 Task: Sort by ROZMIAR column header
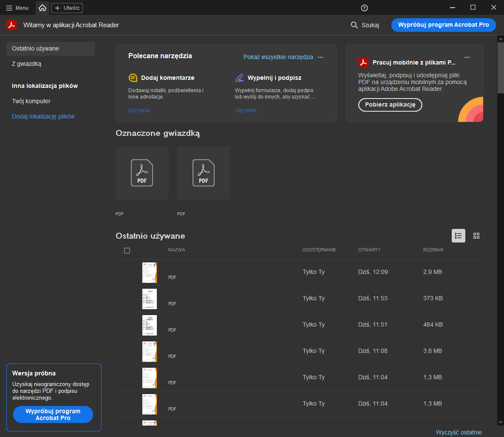click(x=433, y=250)
